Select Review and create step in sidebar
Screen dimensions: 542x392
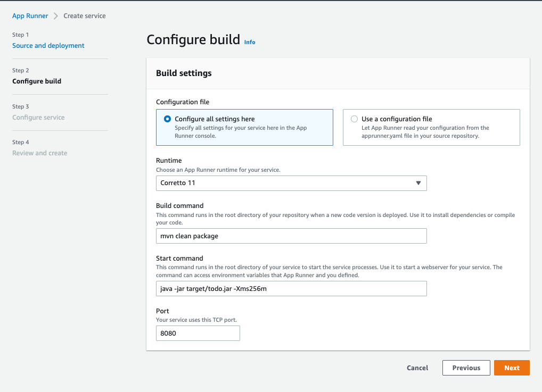[40, 153]
